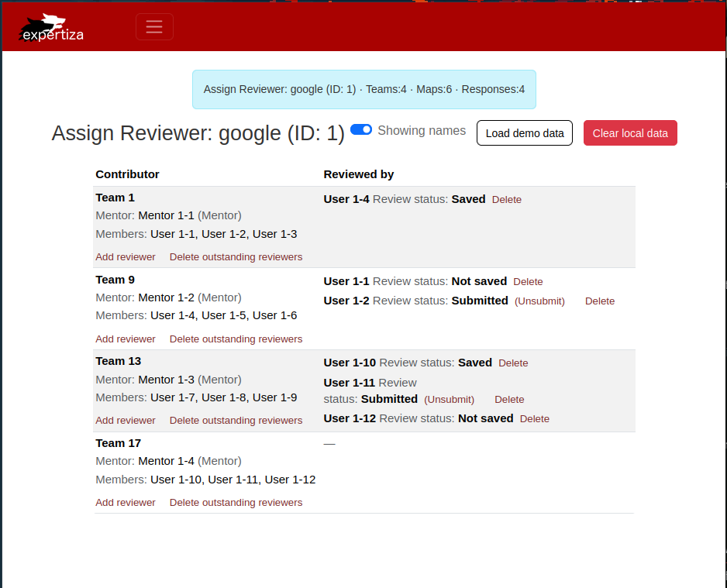
Task: Delete User 1-10 review on Team 13
Action: 513,363
